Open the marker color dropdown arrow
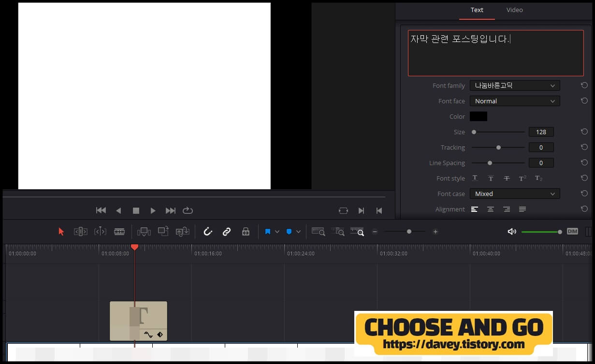 tap(298, 232)
